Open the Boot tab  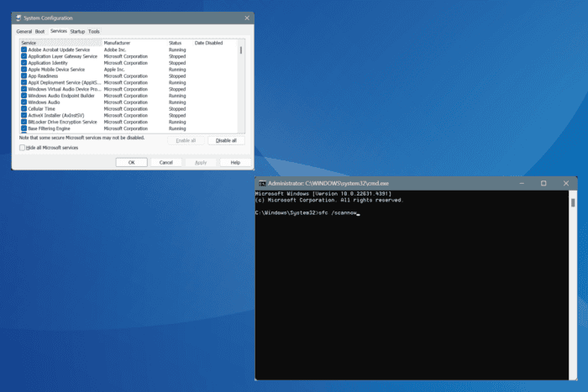click(39, 32)
